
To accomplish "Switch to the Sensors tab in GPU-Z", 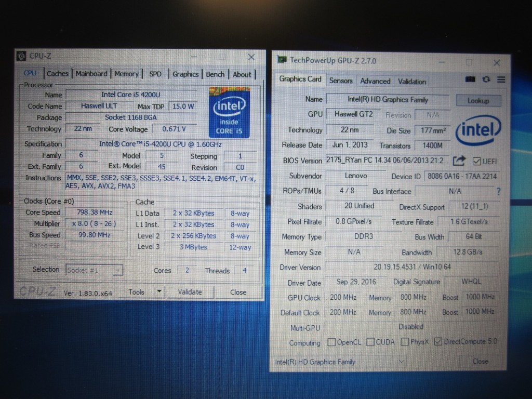I will tap(341, 81).
